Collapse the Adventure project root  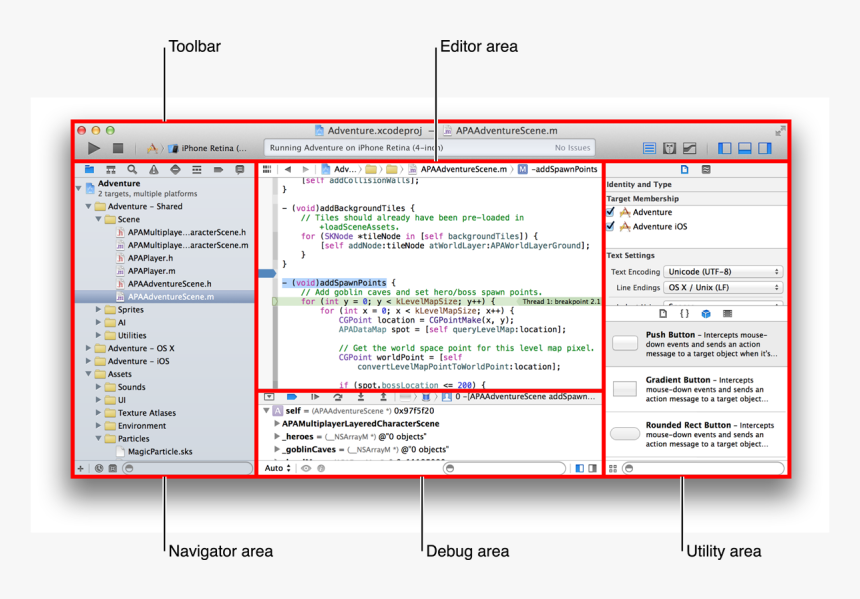click(x=78, y=188)
